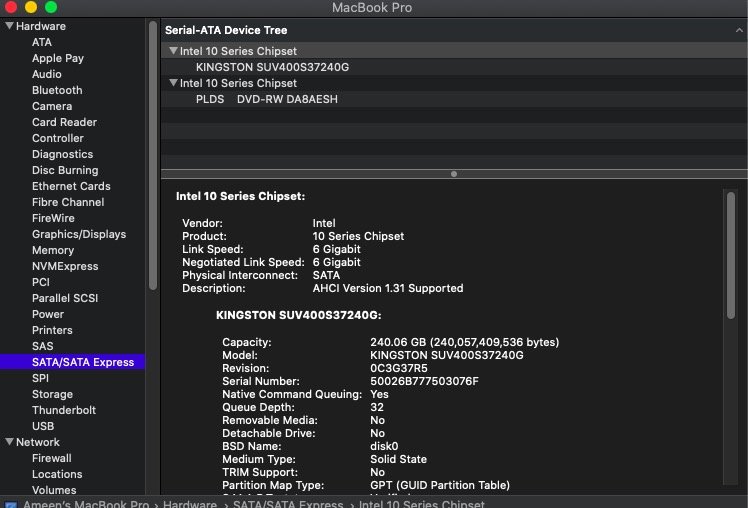
Task: Click the Product value 10 Series Chipset
Action: click(358, 236)
